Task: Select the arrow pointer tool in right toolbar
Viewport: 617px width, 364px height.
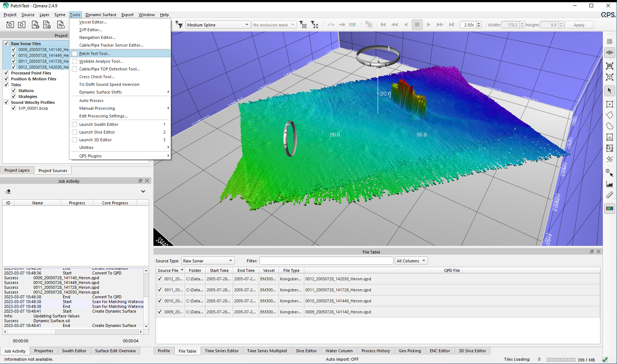Action: (609, 91)
